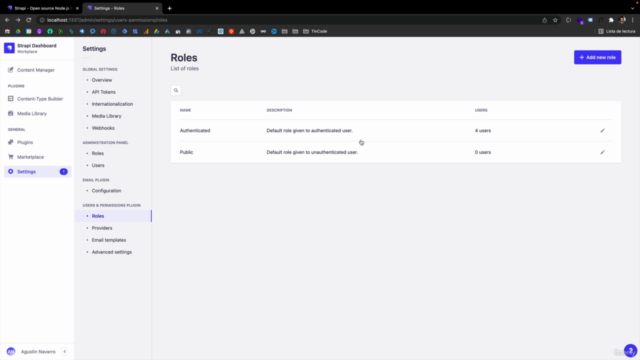Click the search icon above roles table
Image resolution: width=640 pixels, height=360 pixels.
coord(176,91)
